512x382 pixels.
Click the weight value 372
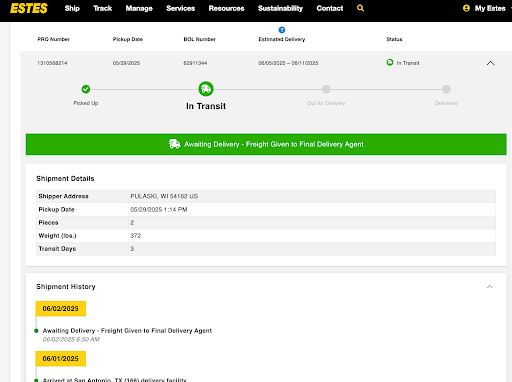tap(136, 236)
